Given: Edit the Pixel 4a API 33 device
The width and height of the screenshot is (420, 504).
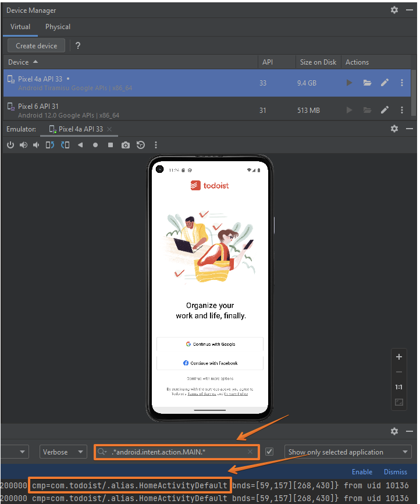Looking at the screenshot, I should [x=385, y=83].
